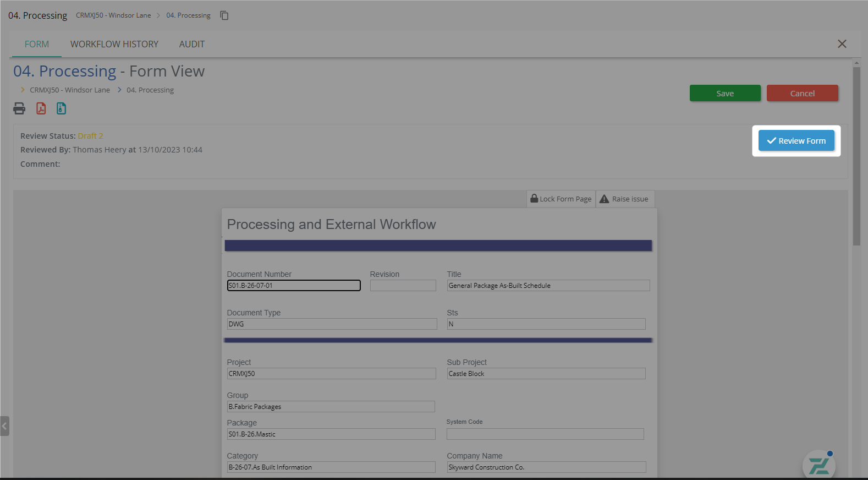Focus the Document Number field

[x=294, y=286]
